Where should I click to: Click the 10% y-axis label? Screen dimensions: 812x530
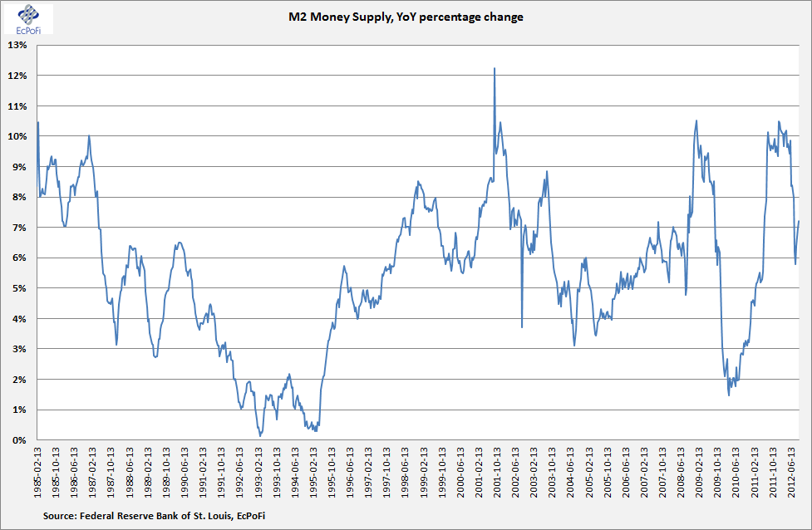coord(17,136)
